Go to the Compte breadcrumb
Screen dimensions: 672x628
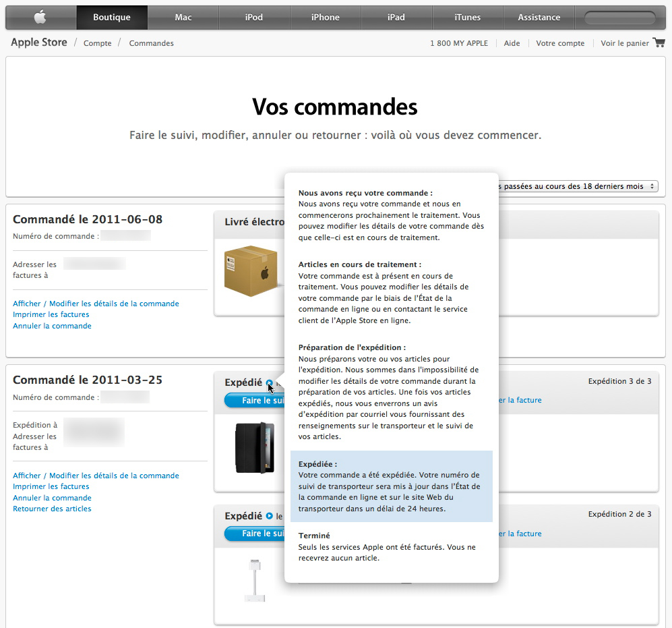pos(97,43)
